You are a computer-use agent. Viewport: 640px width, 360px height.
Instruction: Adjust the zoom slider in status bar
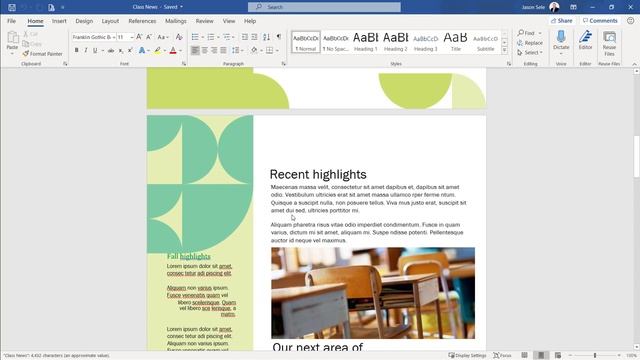[x=595, y=356]
